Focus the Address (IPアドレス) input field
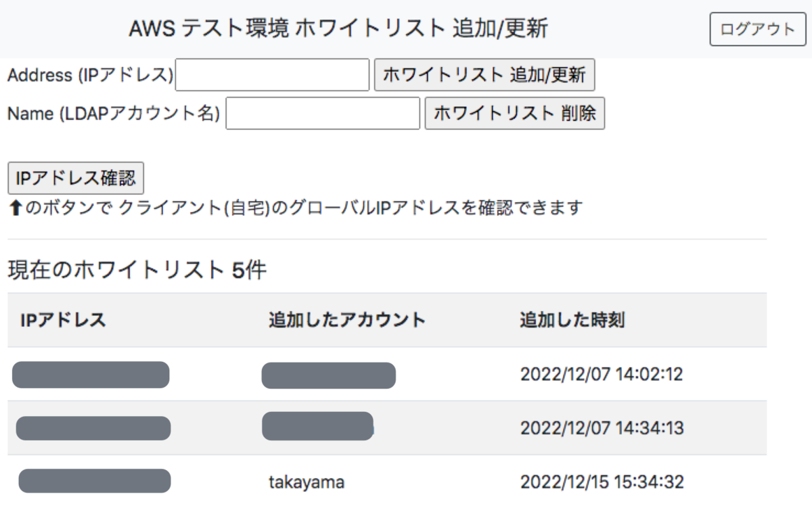The image size is (812, 508). click(x=273, y=75)
